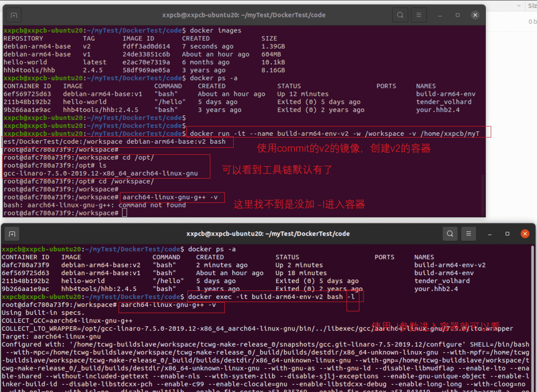Click the size value 10.1kB
Screen dimensions: 537x392
coord(273,62)
